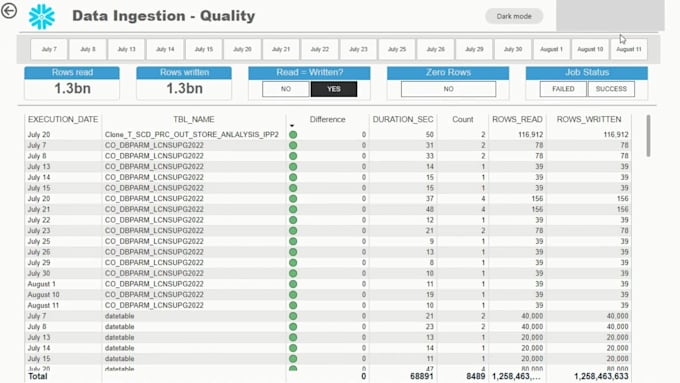
Task: Sort by TBL_NAME column header
Action: [x=194, y=119]
